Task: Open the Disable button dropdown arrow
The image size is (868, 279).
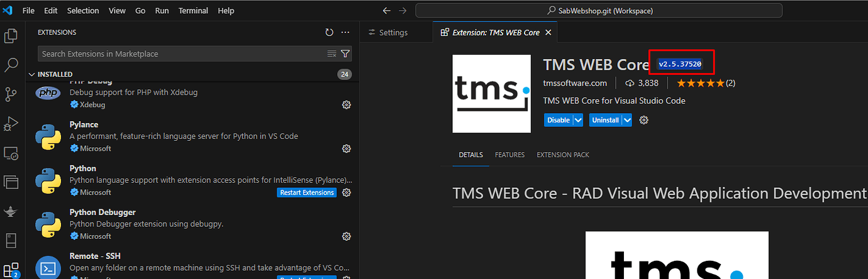Action: [578, 120]
